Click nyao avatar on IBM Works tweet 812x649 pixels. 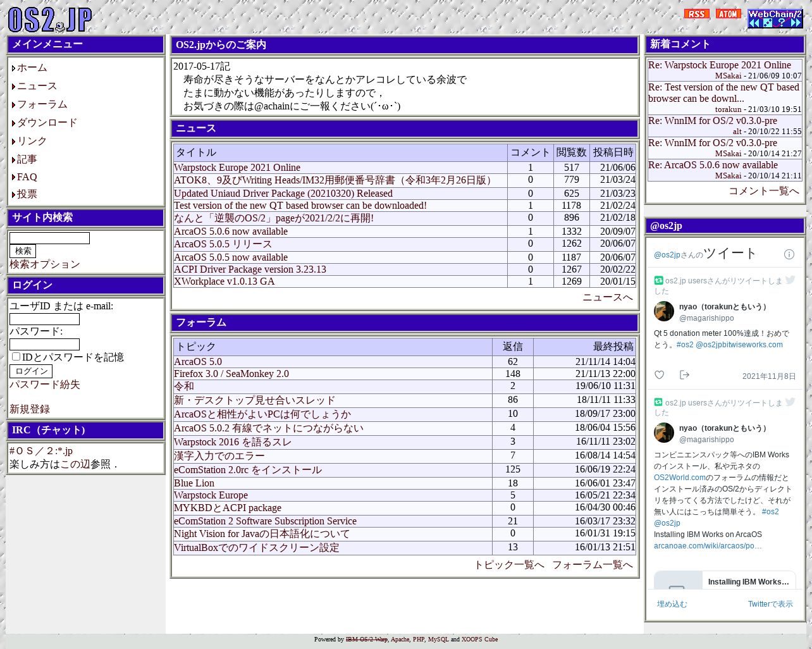click(664, 433)
